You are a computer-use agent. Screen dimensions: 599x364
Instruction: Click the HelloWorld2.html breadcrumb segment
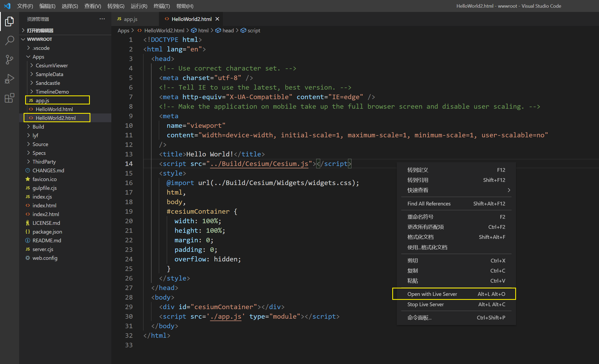point(164,30)
